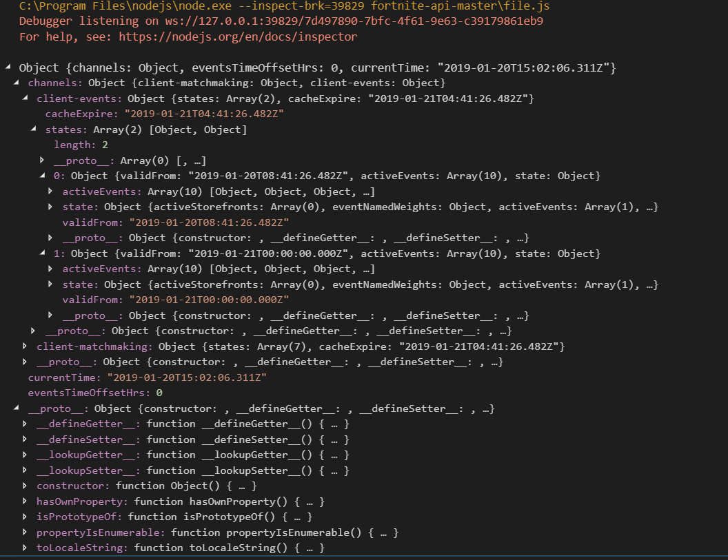Expand the constructor function Object()
The image size is (728, 560).
pyautogui.click(x=25, y=486)
